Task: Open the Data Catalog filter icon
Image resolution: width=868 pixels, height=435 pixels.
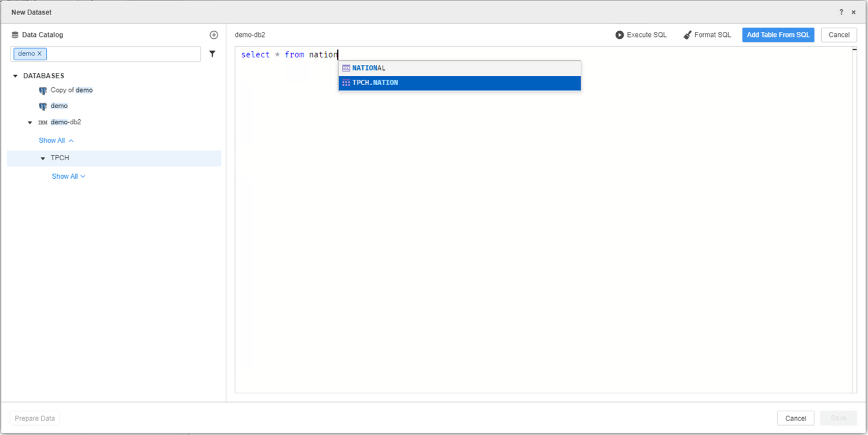Action: [x=212, y=54]
